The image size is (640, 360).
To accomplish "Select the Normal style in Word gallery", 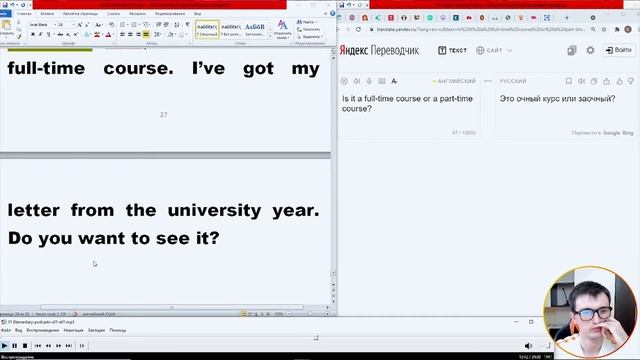I will [x=207, y=30].
